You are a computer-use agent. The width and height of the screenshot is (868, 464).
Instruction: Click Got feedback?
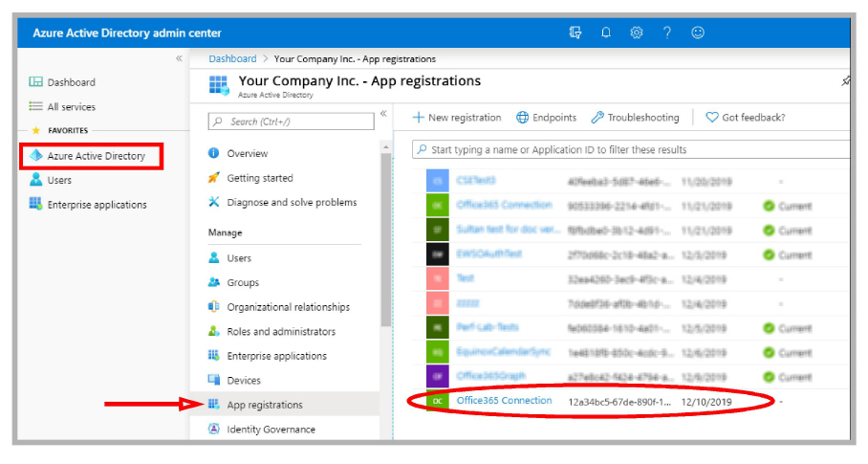[x=746, y=118]
